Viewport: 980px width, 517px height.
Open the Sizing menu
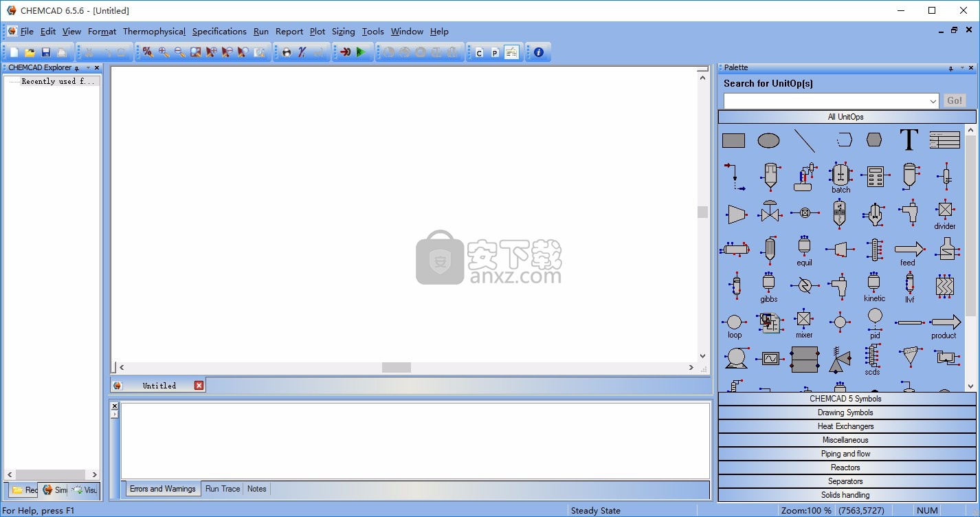pyautogui.click(x=343, y=32)
